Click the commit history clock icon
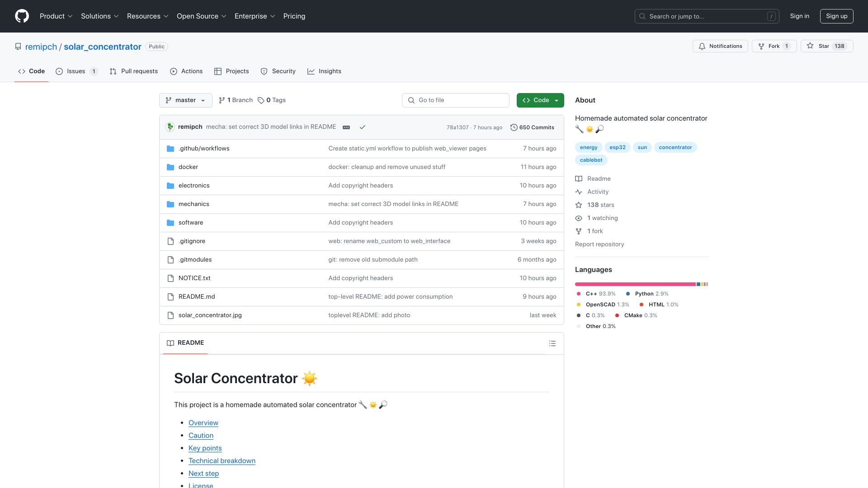The image size is (868, 488). [514, 127]
